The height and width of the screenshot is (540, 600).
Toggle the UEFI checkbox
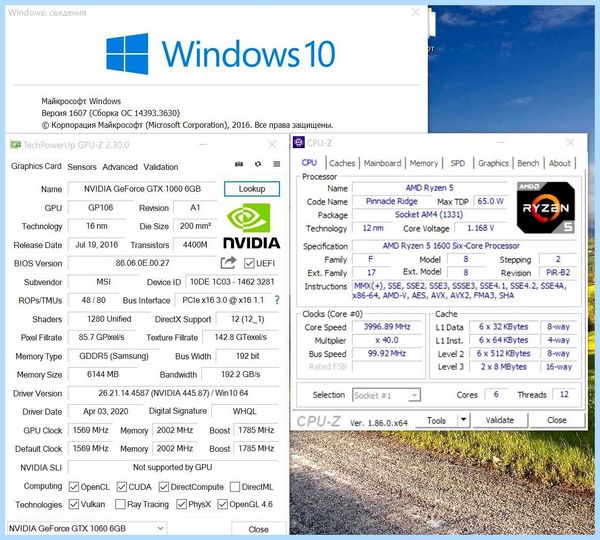click(249, 263)
